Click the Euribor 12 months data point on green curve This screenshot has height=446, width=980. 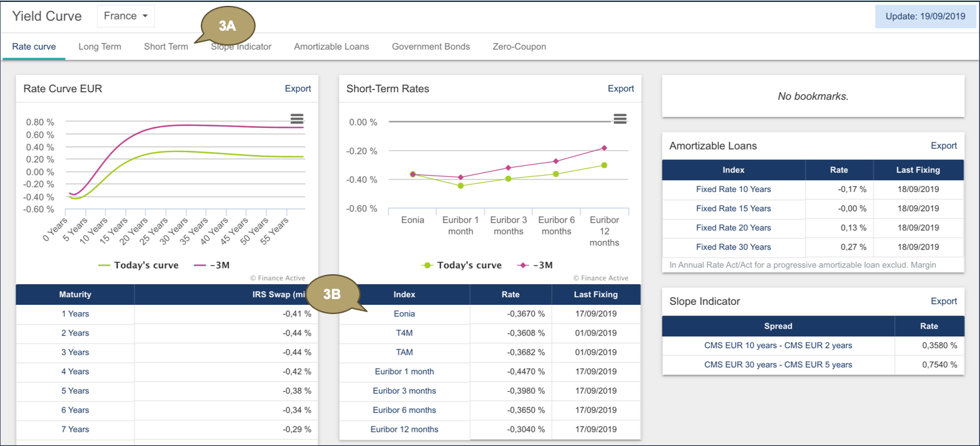coord(604,165)
